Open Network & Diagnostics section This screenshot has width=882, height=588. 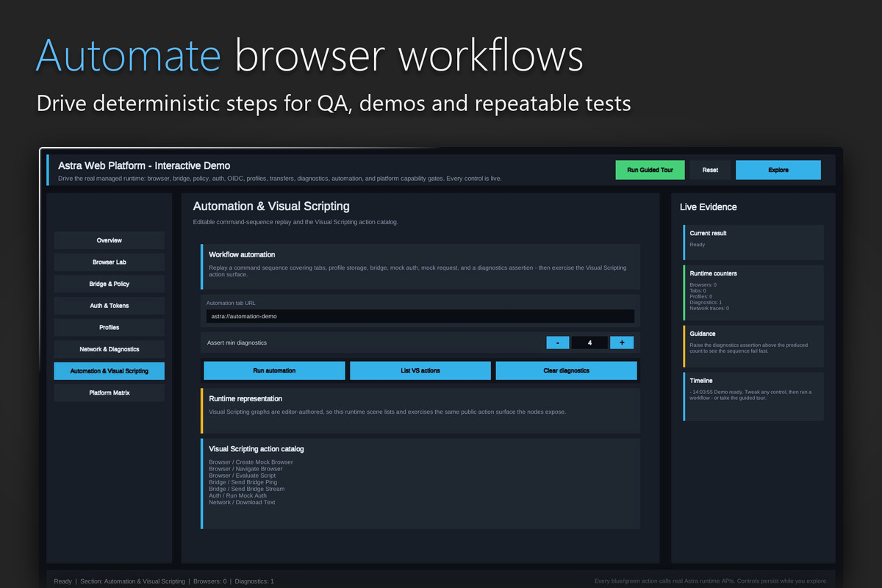click(110, 349)
